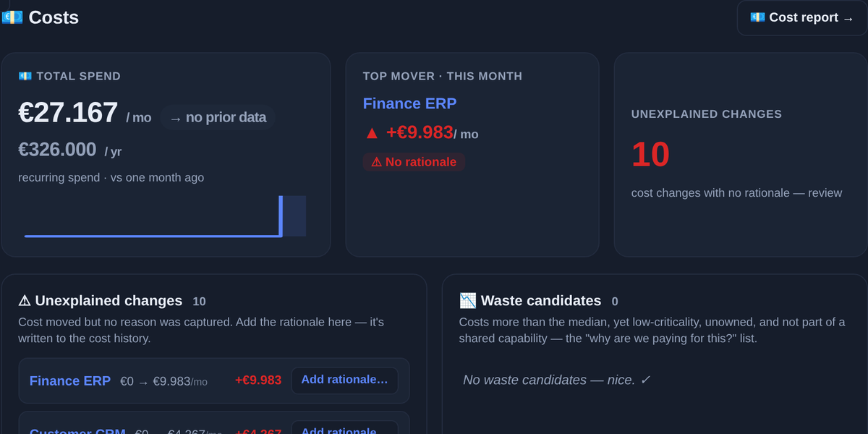Click the red 10 unexplained changes count
The width and height of the screenshot is (868, 434).
(650, 154)
